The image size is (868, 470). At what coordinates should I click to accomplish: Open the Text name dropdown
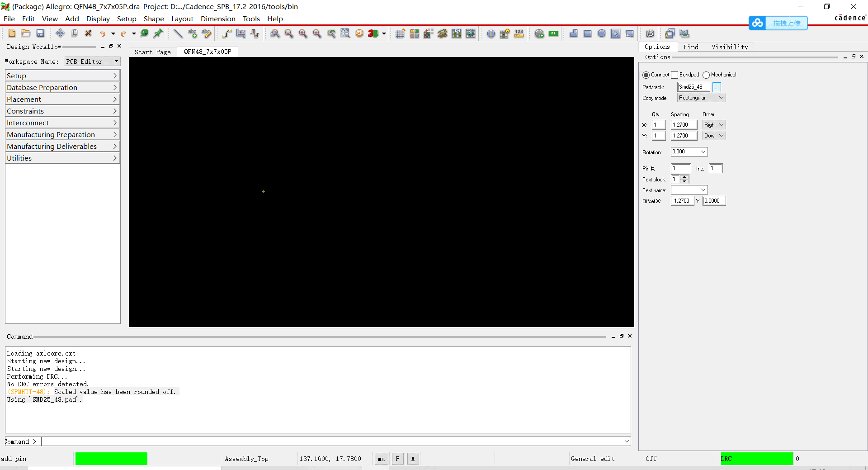pos(689,190)
